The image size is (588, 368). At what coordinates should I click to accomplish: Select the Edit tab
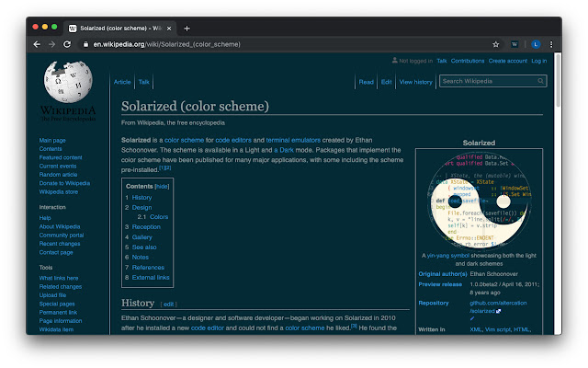point(386,82)
